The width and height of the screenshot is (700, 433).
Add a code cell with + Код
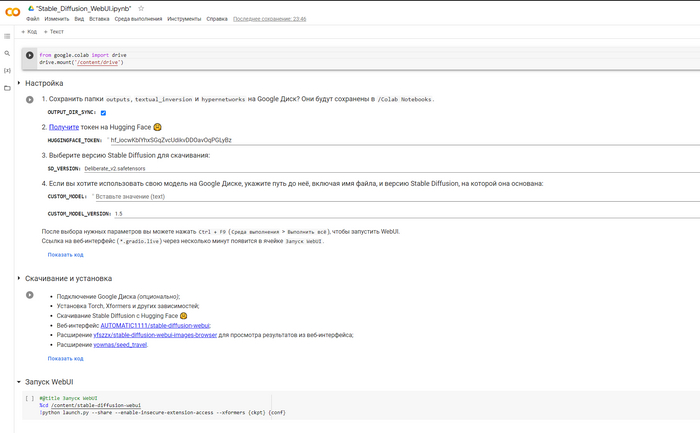[29, 32]
